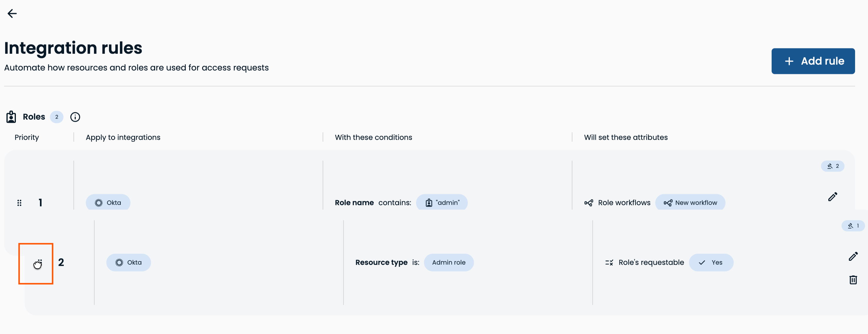Click the Admin role condition chip
The height and width of the screenshot is (334, 868).
(x=448, y=262)
